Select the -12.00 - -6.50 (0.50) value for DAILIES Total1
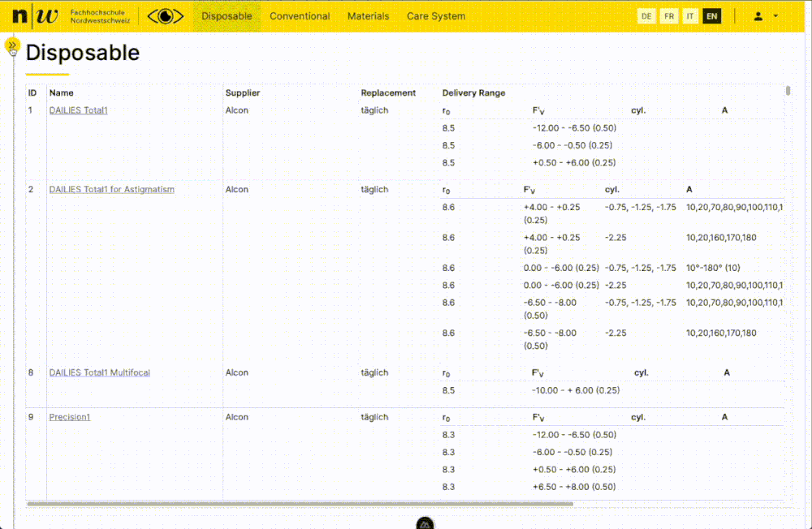 point(574,128)
